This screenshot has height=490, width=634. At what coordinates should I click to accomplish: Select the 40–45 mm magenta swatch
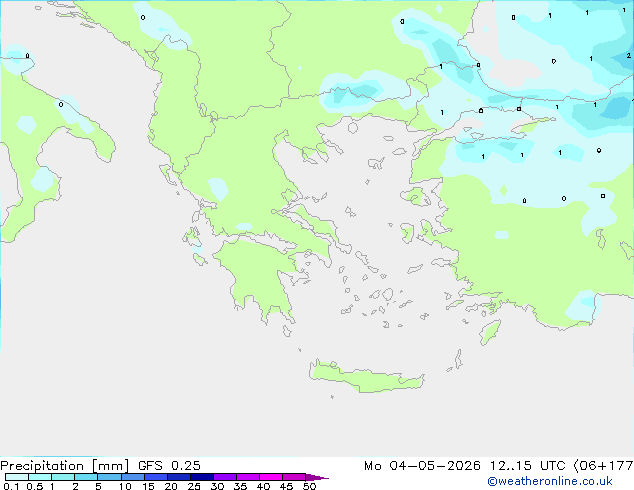[271, 477]
